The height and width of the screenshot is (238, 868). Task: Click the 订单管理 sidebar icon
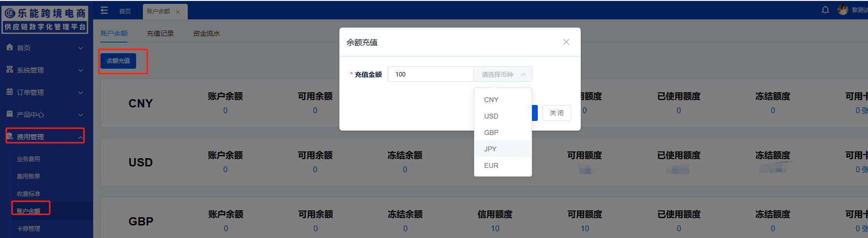pos(10,91)
